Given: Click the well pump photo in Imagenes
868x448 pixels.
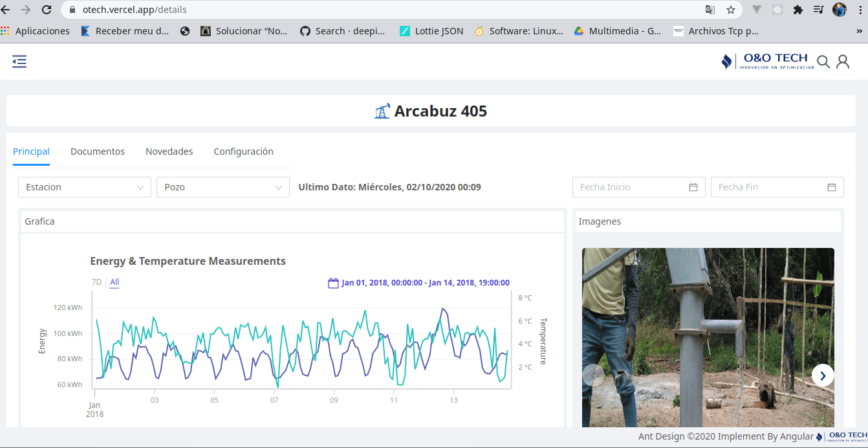Looking at the screenshot, I should pyautogui.click(x=708, y=337).
